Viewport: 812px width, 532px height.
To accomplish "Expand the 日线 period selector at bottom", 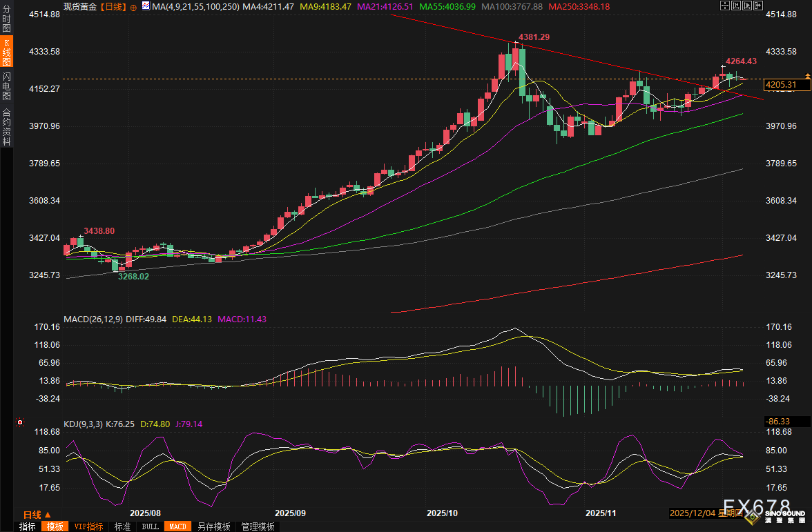I will click(x=37, y=515).
